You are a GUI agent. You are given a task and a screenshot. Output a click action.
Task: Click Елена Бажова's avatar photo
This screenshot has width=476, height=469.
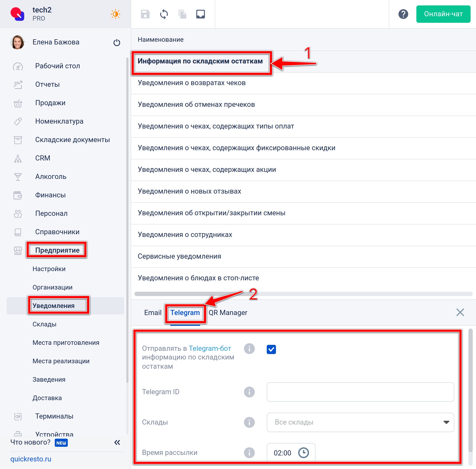(x=18, y=42)
